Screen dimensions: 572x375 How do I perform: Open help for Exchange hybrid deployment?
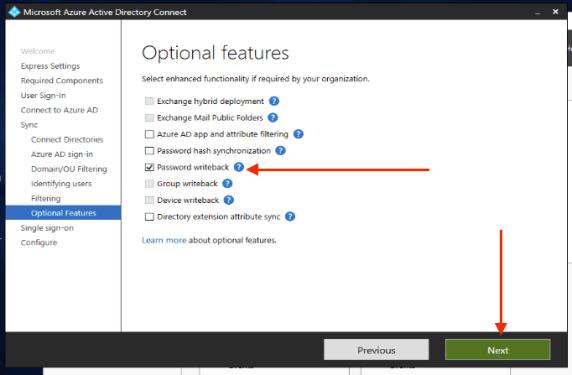(x=274, y=101)
